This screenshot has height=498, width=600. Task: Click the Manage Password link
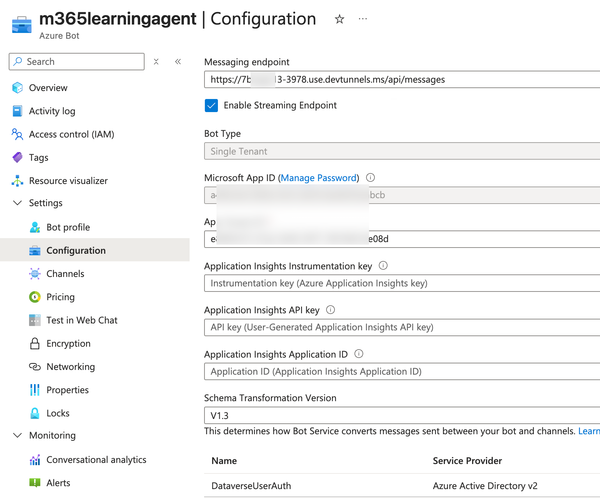pyautogui.click(x=318, y=178)
